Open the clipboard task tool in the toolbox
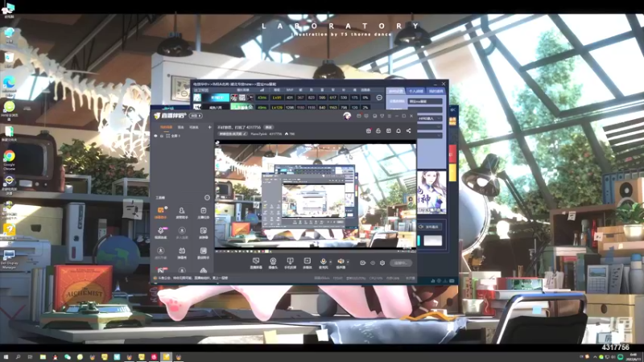 point(204,212)
